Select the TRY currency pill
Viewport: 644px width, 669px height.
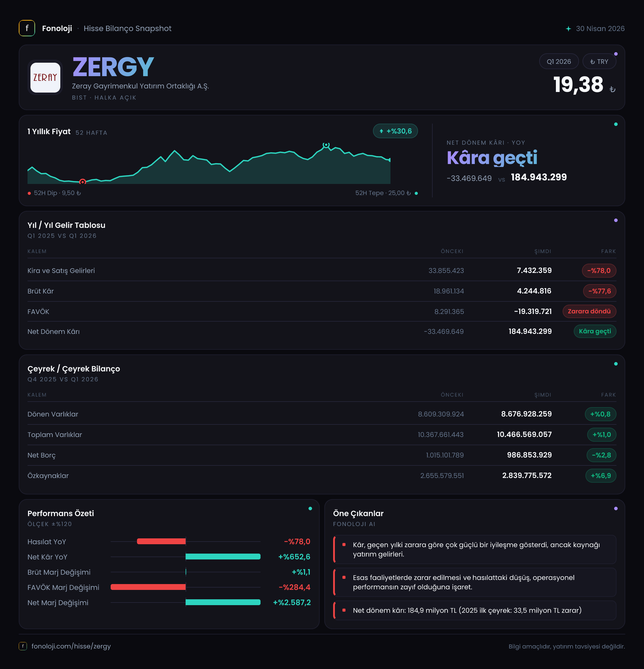599,62
